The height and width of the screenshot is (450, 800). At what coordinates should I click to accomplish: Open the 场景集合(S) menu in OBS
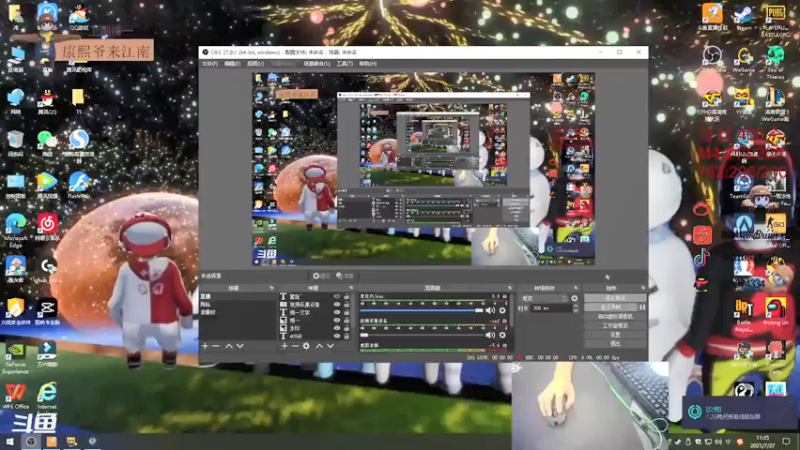click(x=316, y=64)
